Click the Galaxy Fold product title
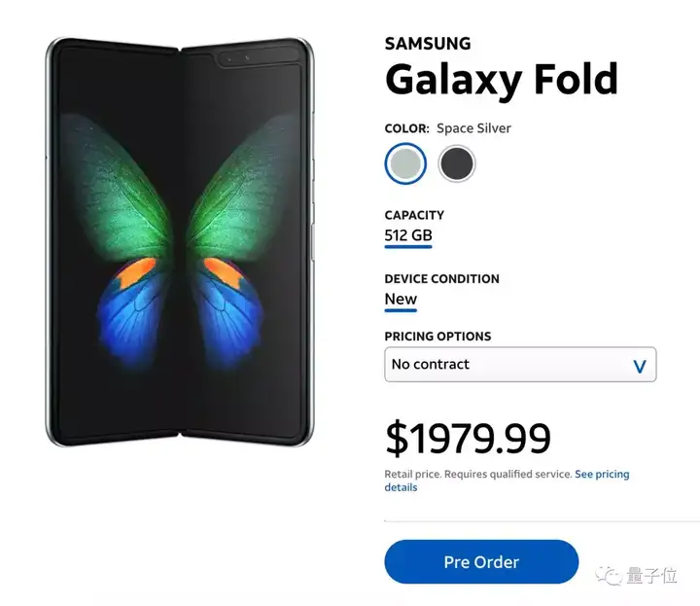The height and width of the screenshot is (606, 700). (501, 80)
